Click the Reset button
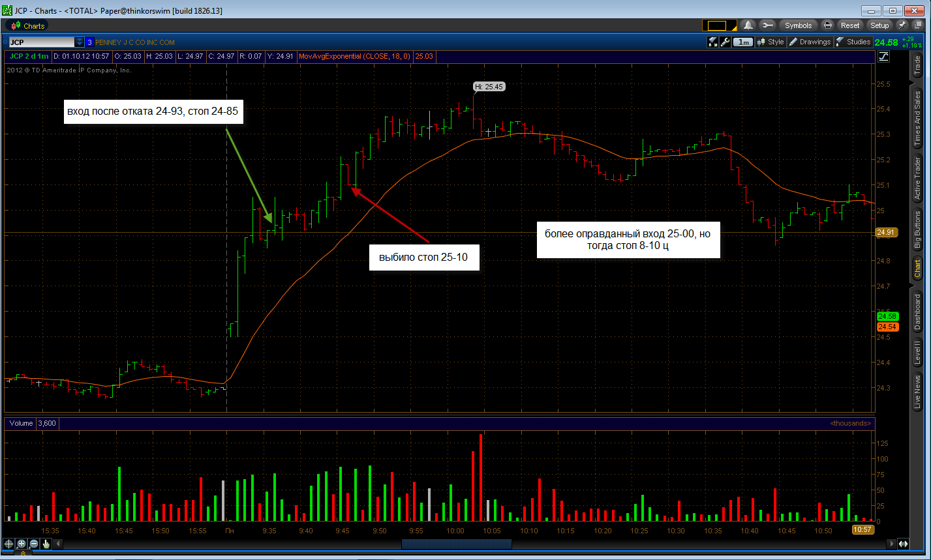Image resolution: width=931 pixels, height=560 pixels. point(850,25)
